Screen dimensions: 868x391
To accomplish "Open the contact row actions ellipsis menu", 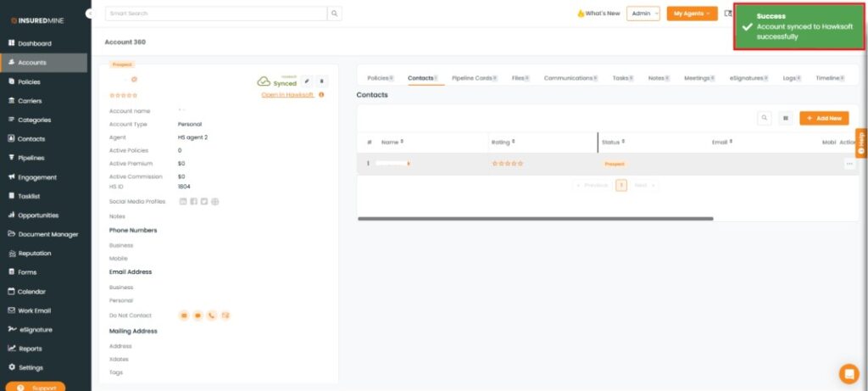I will point(849,164).
